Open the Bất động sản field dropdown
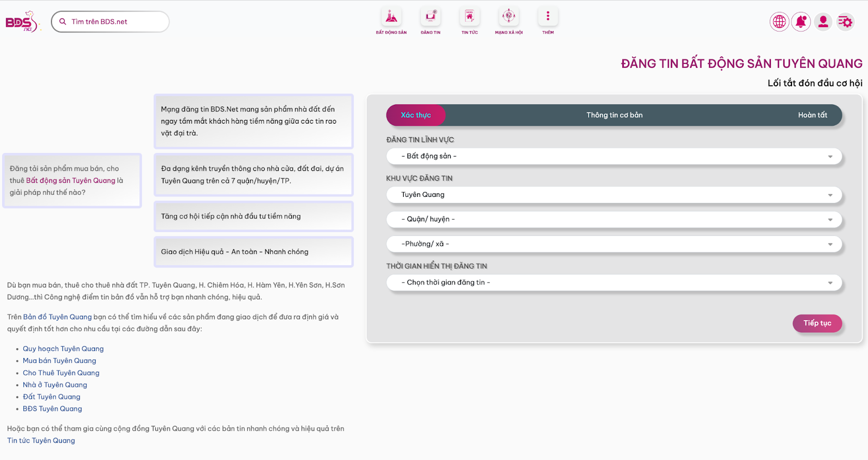 click(x=614, y=156)
